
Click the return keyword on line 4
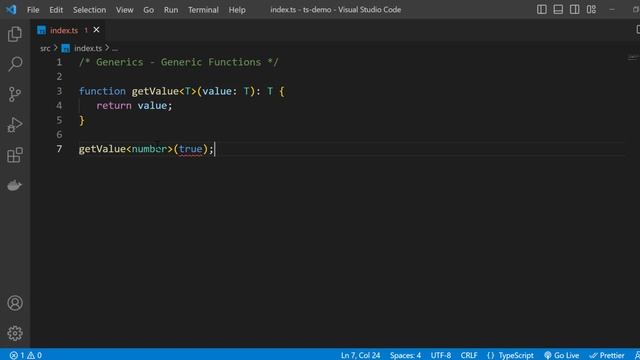tap(114, 106)
